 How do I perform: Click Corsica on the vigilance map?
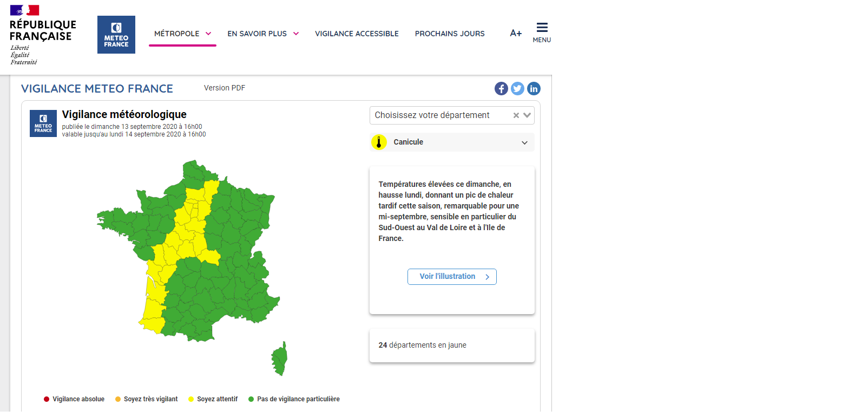280,359
